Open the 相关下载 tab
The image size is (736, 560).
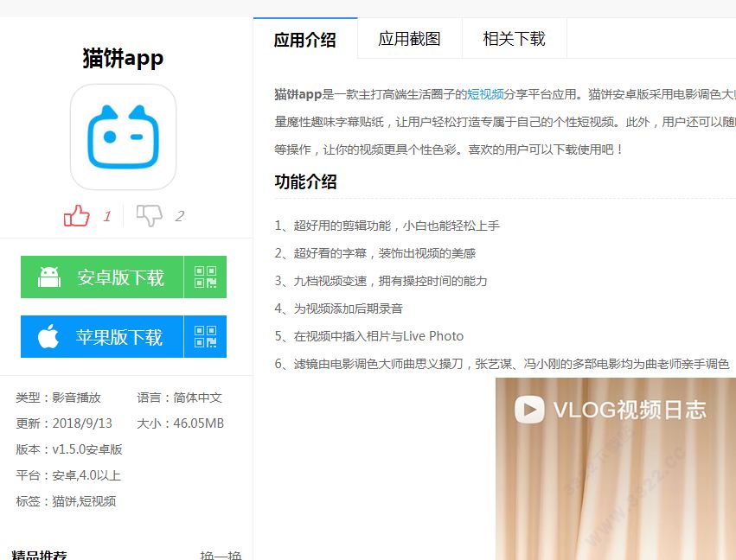click(515, 39)
